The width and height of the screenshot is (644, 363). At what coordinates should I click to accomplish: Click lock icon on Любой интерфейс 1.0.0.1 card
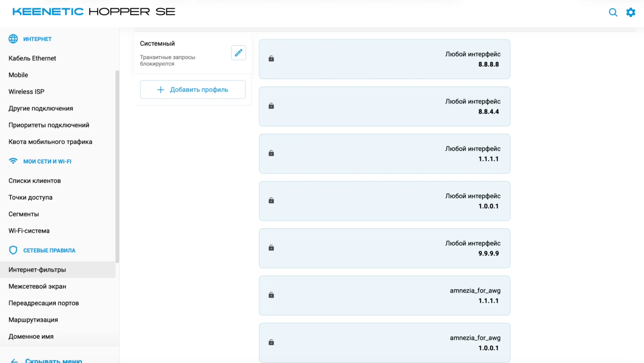(271, 200)
